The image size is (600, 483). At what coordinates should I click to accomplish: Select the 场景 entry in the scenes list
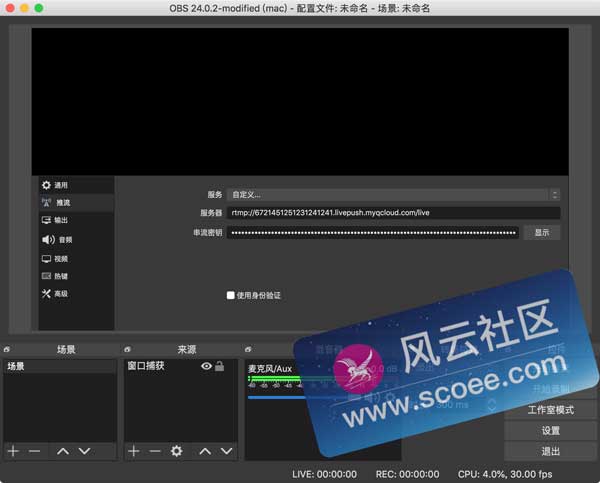tap(60, 366)
